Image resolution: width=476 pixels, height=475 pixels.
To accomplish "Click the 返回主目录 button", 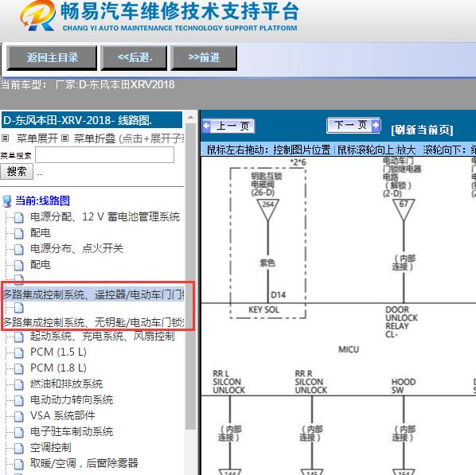I will point(52,57).
